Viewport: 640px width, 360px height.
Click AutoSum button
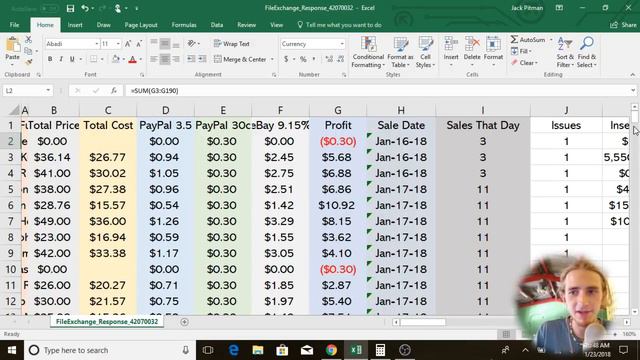528,40
